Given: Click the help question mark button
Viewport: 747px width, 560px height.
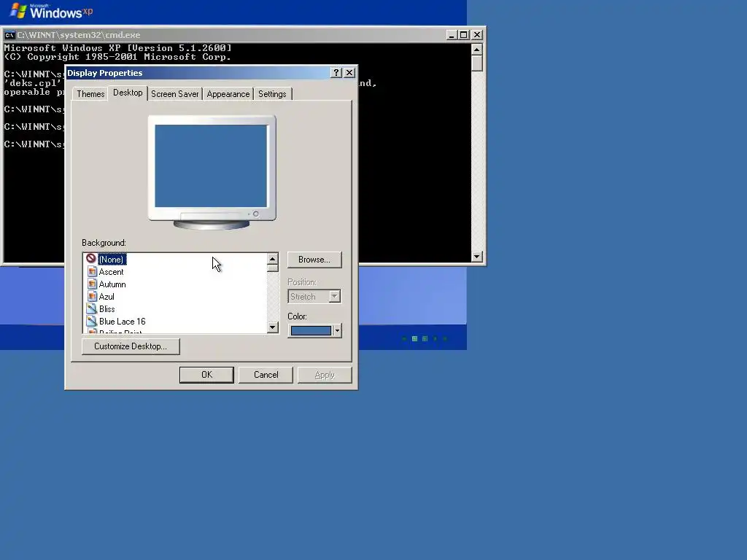Looking at the screenshot, I should [x=336, y=72].
